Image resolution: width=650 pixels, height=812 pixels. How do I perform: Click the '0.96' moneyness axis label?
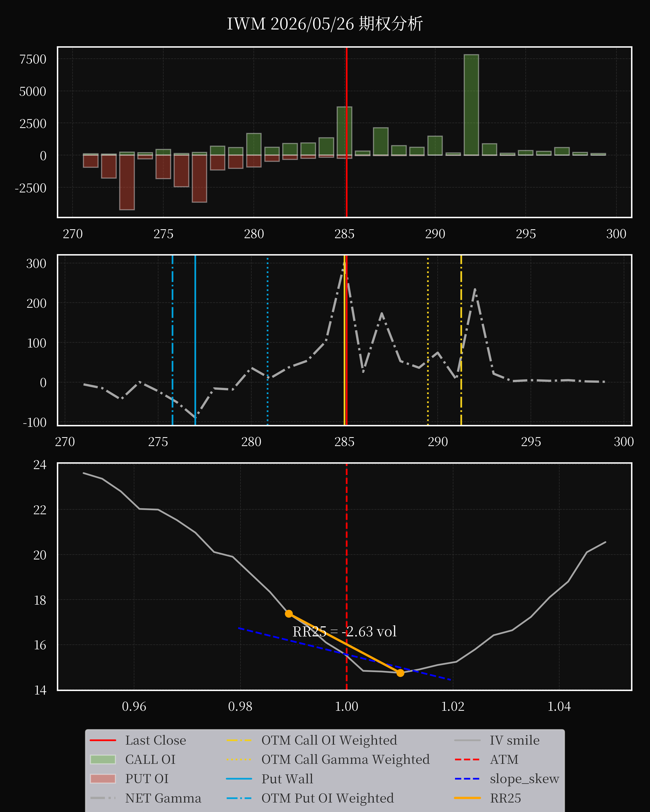pyautogui.click(x=134, y=706)
